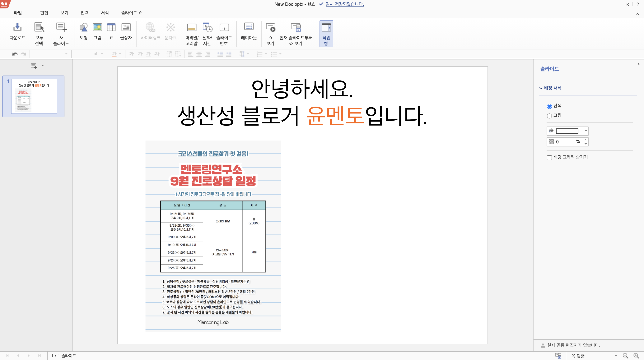Click the 임시 저장되었습니다 link
This screenshot has height=360, width=644.
(x=344, y=4)
